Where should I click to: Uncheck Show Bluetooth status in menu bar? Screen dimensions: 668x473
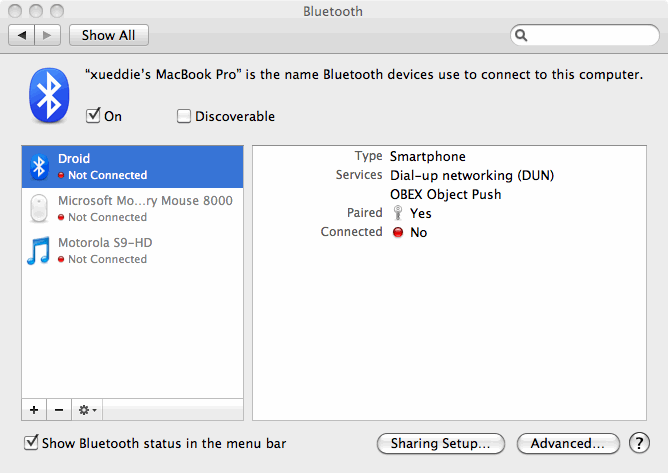(x=31, y=442)
